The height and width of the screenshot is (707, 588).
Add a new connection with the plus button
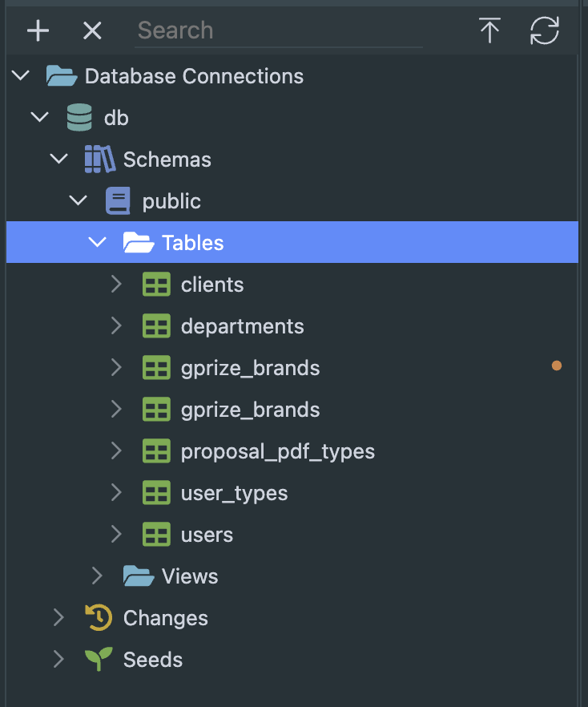pos(37,30)
